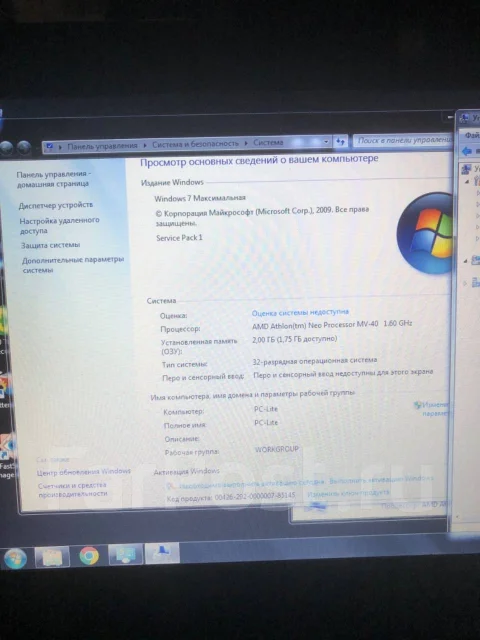
Task: Click PC-Lite value beside Полное имя
Action: (x=266, y=422)
